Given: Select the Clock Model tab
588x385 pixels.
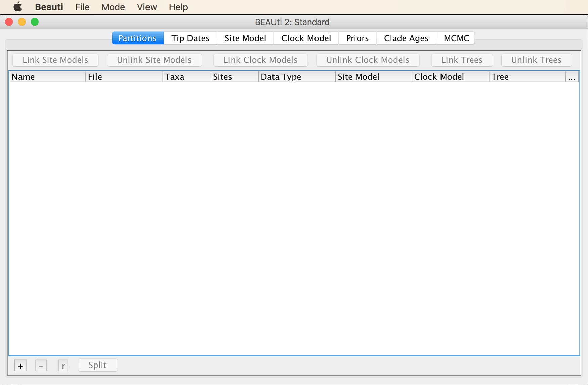Looking at the screenshot, I should point(306,38).
